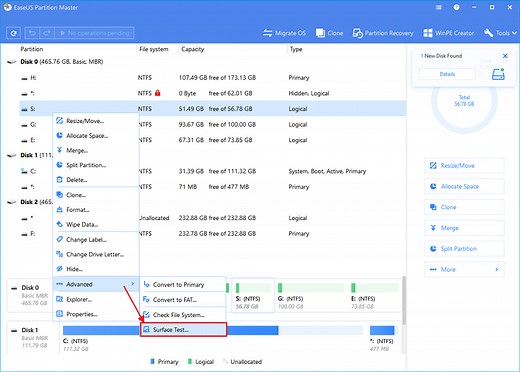The width and height of the screenshot is (520, 372).
Task: Select Surface Test in submenu
Action: 183,330
